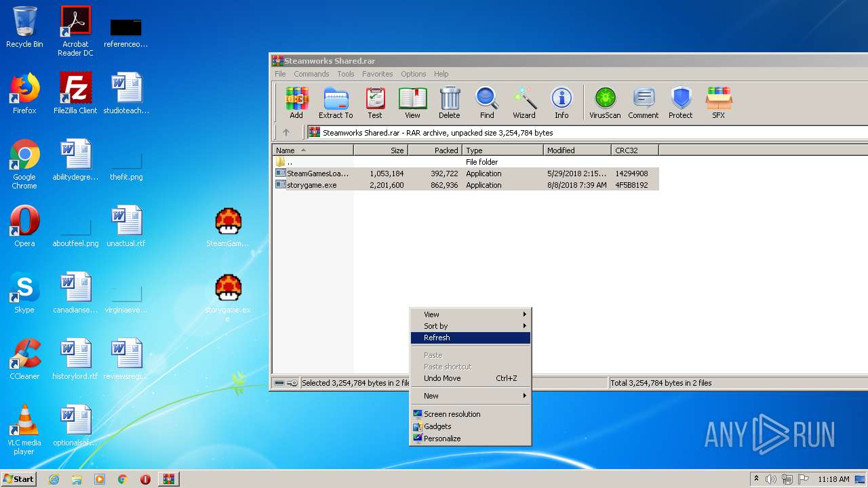Select the SteamGamesLoa... file row
Viewport: 868px width, 488px height.
466,174
